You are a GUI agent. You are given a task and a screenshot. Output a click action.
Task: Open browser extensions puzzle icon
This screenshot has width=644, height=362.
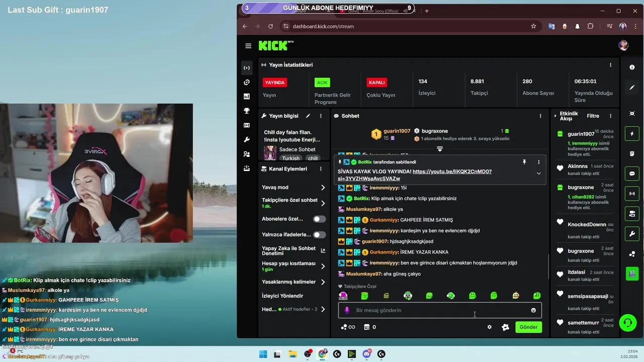(591, 26)
